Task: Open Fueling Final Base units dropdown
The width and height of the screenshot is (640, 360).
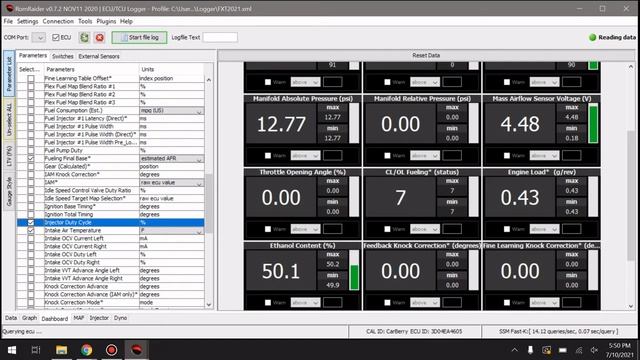Action: click(x=172, y=158)
